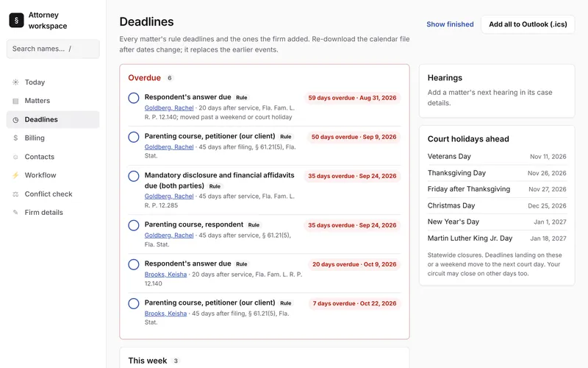Mark Keisha Brooks' Respondent's answer due as done

[x=134, y=264]
